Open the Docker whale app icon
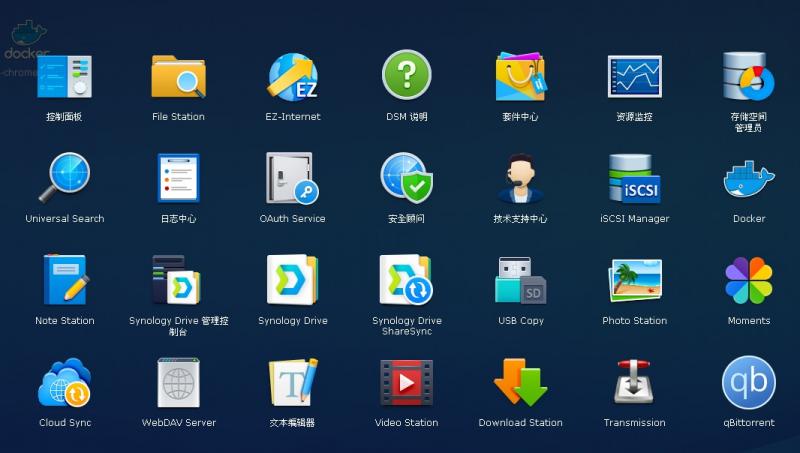The image size is (800, 453). point(748,179)
